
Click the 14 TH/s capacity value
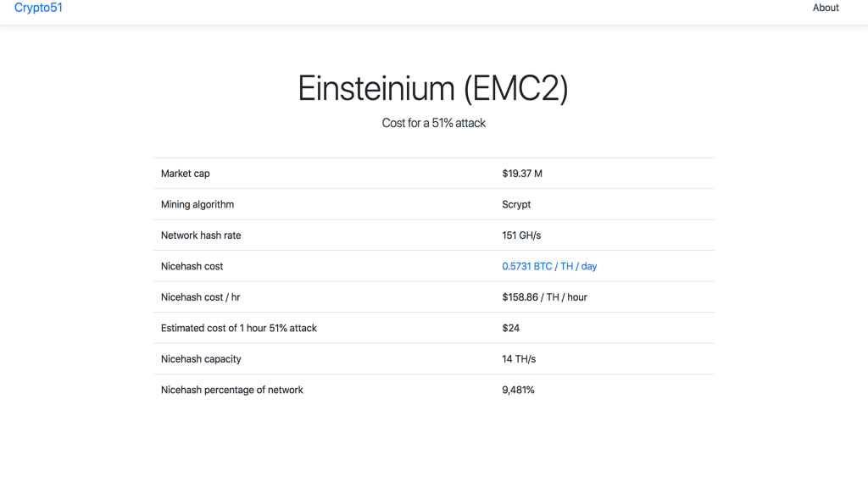click(x=519, y=359)
